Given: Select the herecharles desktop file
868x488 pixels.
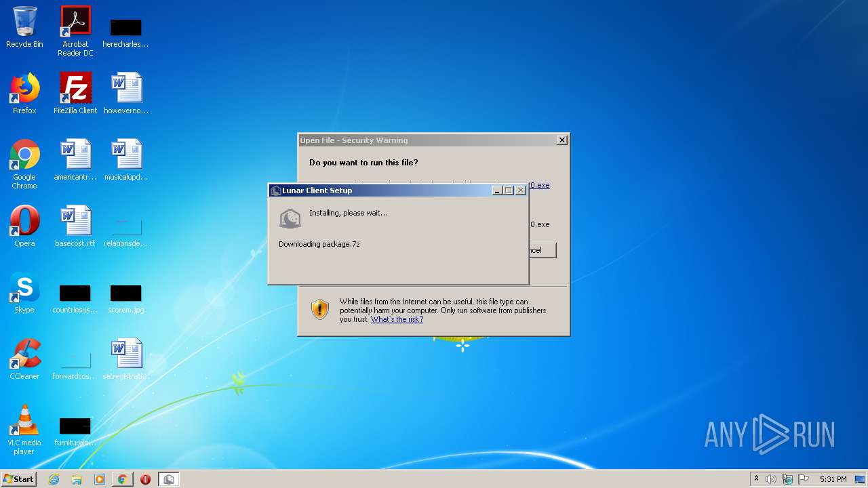Looking at the screenshot, I should (x=125, y=33).
